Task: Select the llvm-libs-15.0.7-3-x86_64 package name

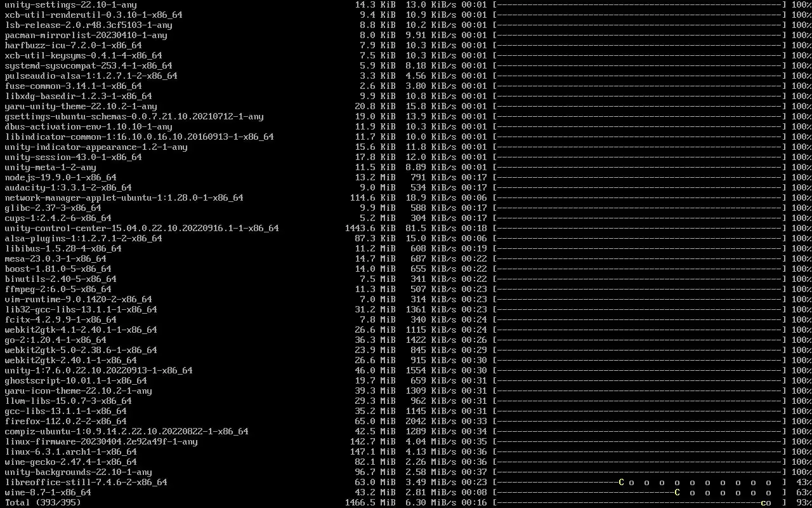Action: [69, 401]
